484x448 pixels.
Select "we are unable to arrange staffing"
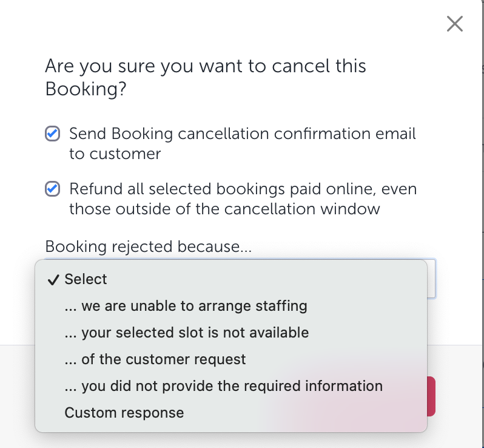click(x=186, y=306)
